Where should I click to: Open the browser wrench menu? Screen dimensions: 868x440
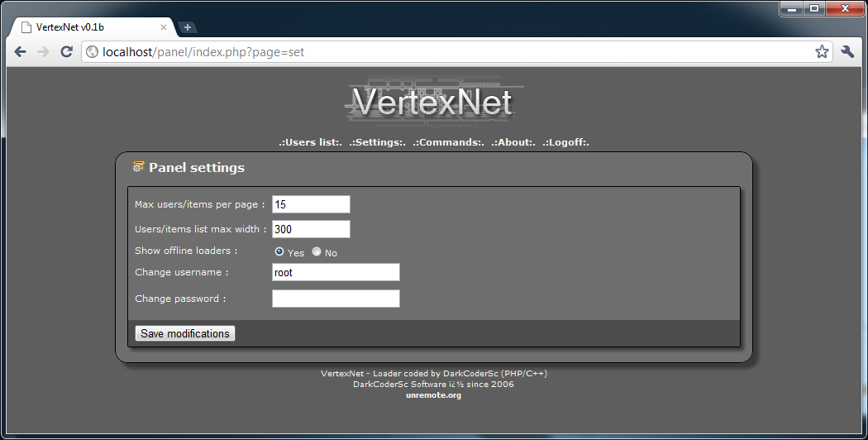[x=847, y=52]
